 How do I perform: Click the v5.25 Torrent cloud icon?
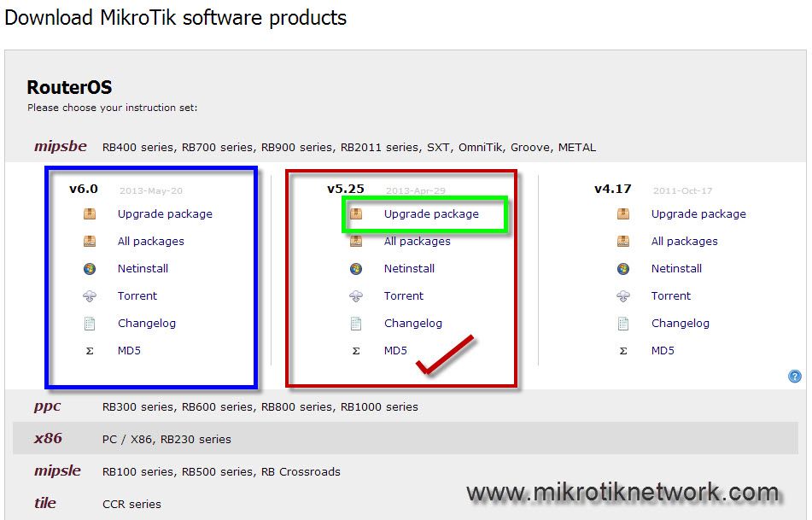(356, 296)
